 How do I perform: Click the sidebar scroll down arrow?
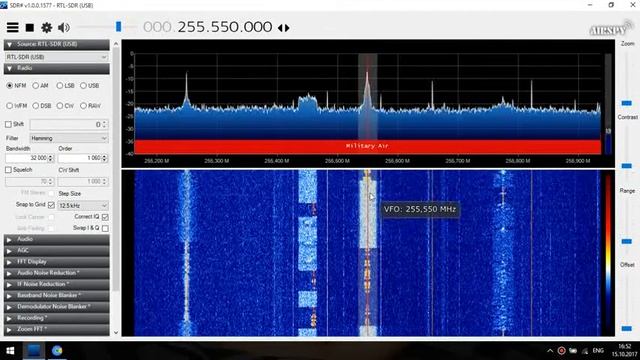pos(116,332)
